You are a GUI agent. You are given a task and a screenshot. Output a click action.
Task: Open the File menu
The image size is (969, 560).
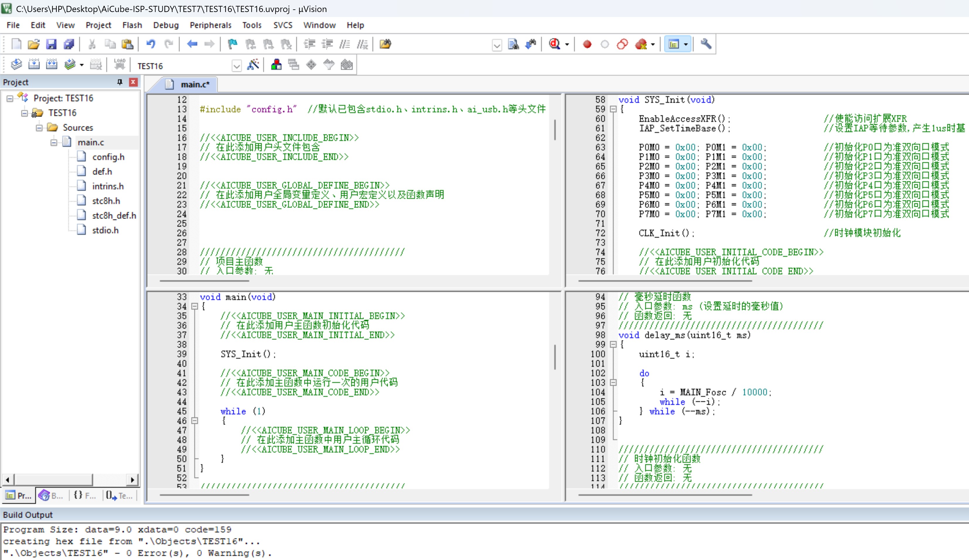(x=13, y=25)
